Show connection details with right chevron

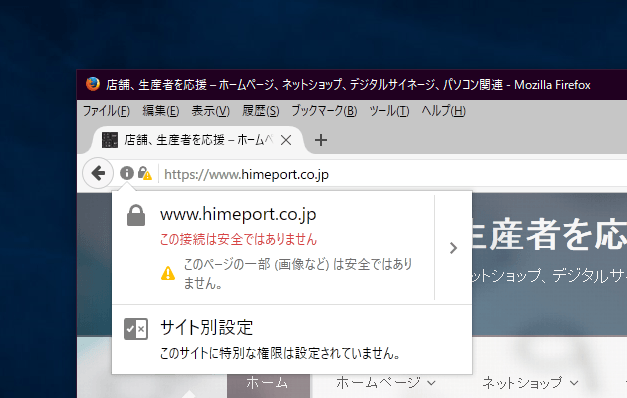click(453, 248)
